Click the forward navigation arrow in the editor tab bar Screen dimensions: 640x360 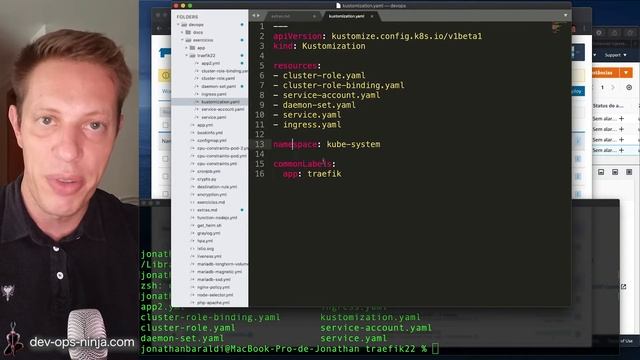coord(258,16)
